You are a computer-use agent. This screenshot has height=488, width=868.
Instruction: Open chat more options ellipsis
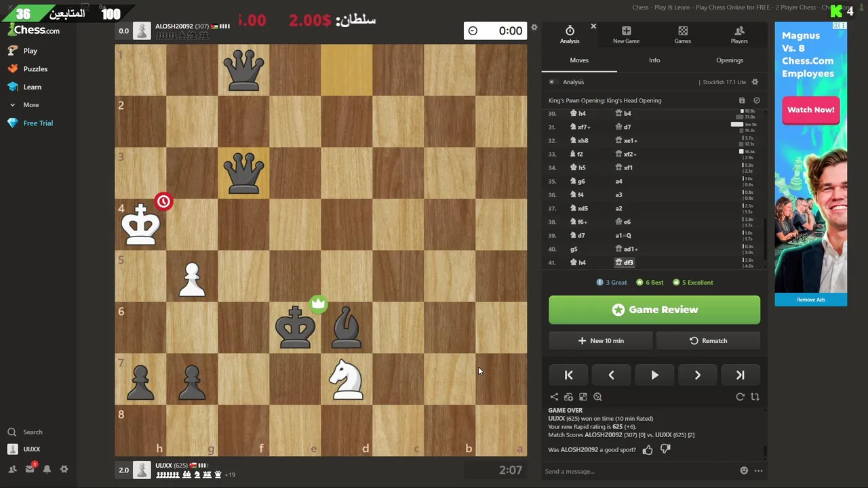[x=758, y=470]
